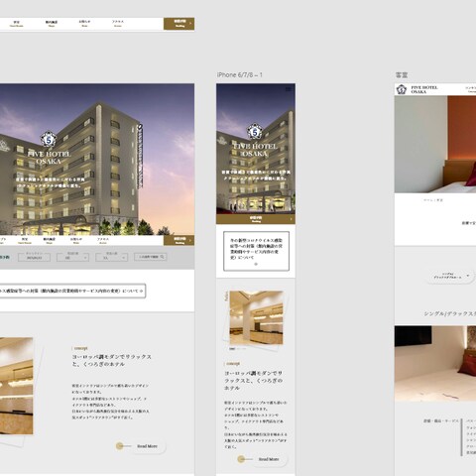The height and width of the screenshot is (476, 476).
Task: Open the guest count dropdown in booking bar
Action: [x=111, y=257]
